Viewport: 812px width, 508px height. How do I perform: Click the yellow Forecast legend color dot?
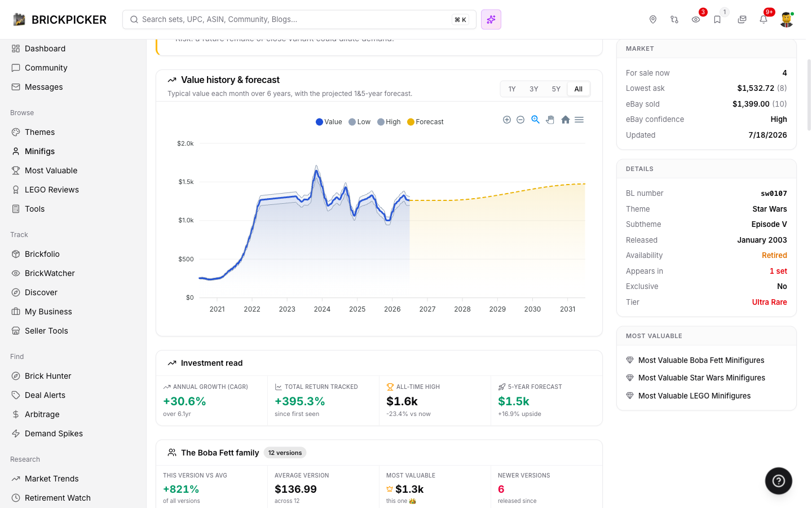point(411,122)
